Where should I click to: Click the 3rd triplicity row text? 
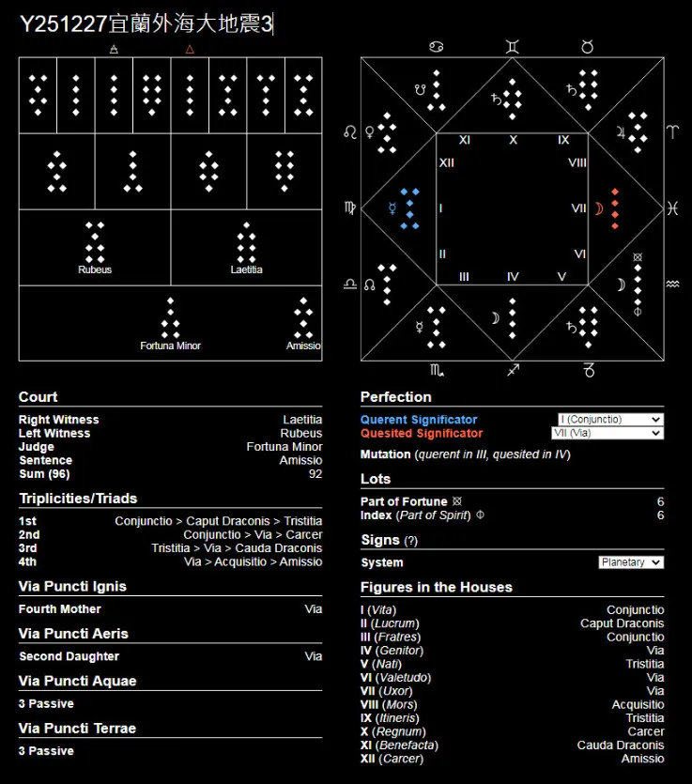tap(237, 548)
